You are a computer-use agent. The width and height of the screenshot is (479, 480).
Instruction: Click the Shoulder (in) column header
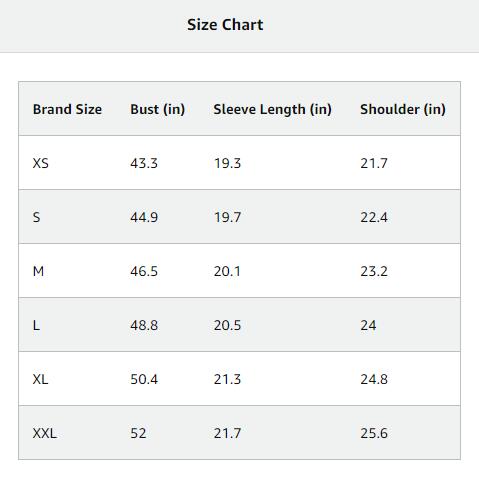pyautogui.click(x=403, y=109)
